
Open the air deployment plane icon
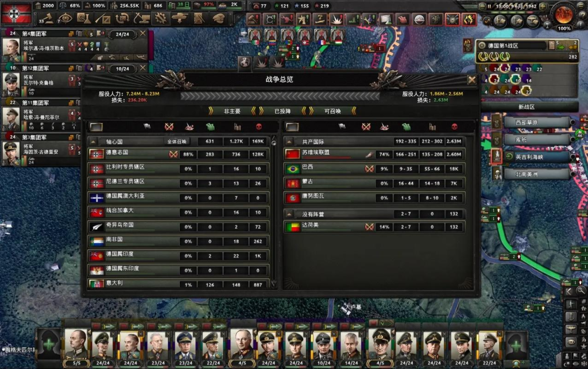pyautogui.click(x=180, y=18)
